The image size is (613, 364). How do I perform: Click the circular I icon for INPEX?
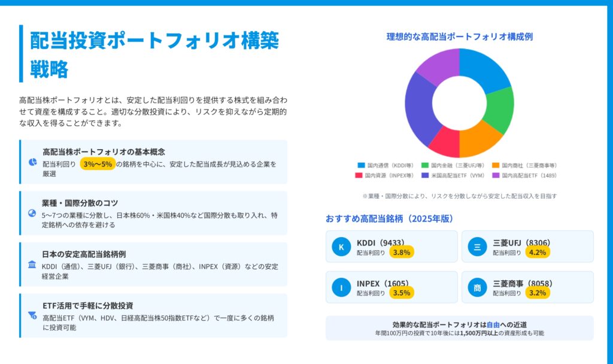click(x=341, y=287)
